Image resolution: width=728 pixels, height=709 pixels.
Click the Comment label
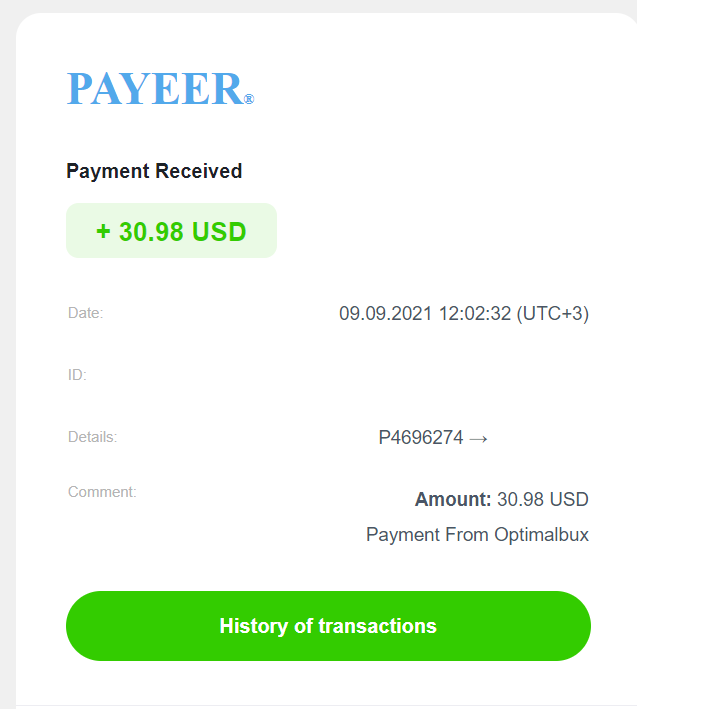click(x=102, y=492)
